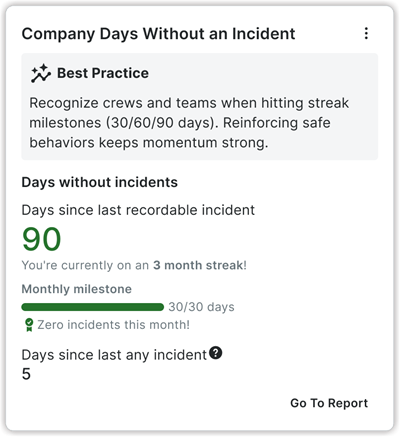Select the card title 'Company Days Without an Incident'
The height and width of the screenshot is (437, 400).
158,34
